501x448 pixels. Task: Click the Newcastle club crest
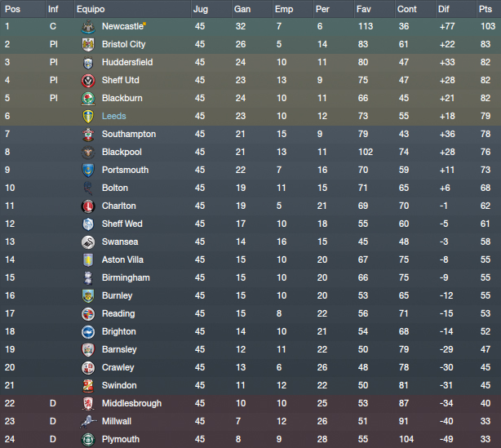tap(88, 27)
